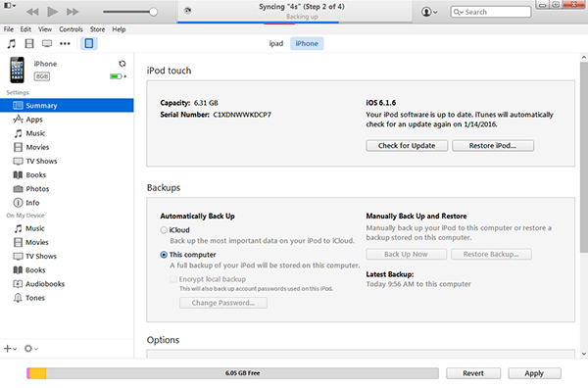Click the rewind playback button
Image resolution: width=588 pixels, height=388 pixels.
pyautogui.click(x=32, y=12)
